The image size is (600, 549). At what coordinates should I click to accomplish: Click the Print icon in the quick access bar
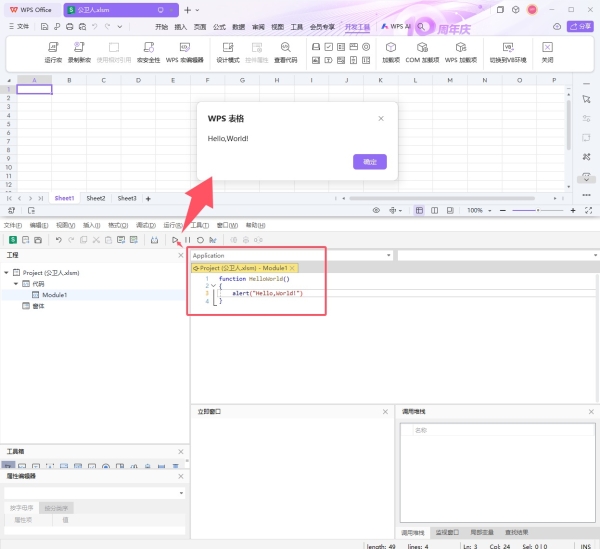coord(70,26)
